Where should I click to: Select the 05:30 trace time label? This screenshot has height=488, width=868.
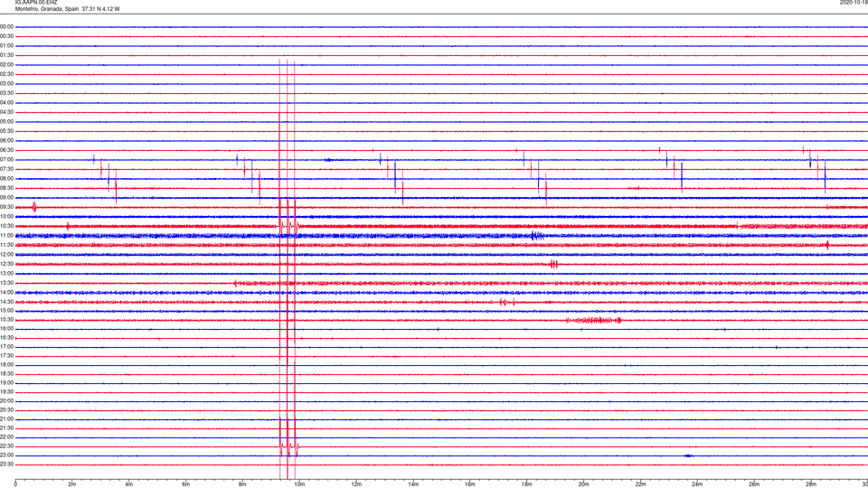pyautogui.click(x=6, y=131)
